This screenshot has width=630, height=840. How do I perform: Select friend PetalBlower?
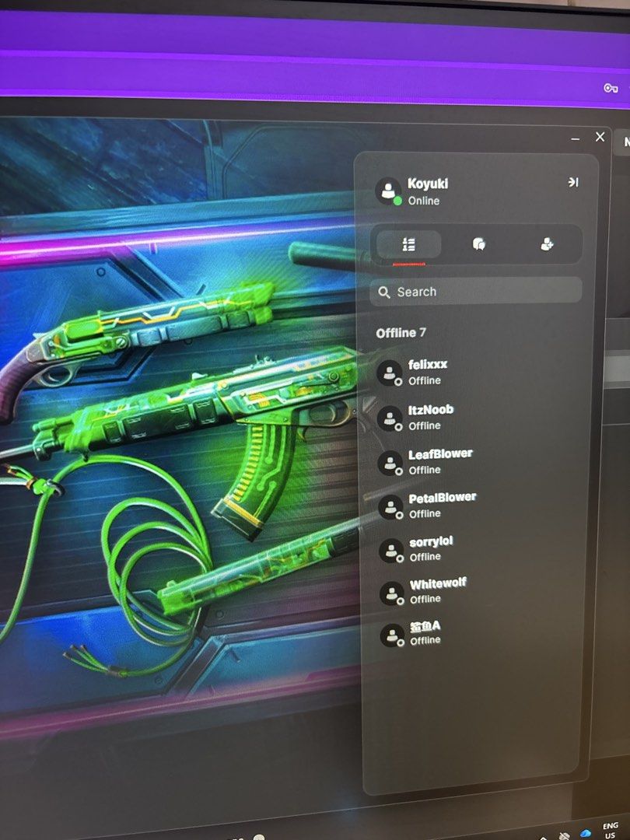tap(477, 506)
